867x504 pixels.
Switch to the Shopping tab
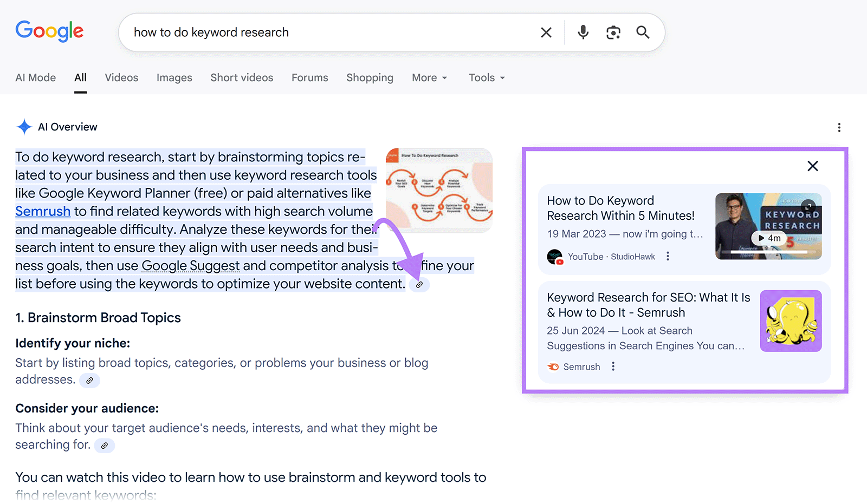[370, 77]
